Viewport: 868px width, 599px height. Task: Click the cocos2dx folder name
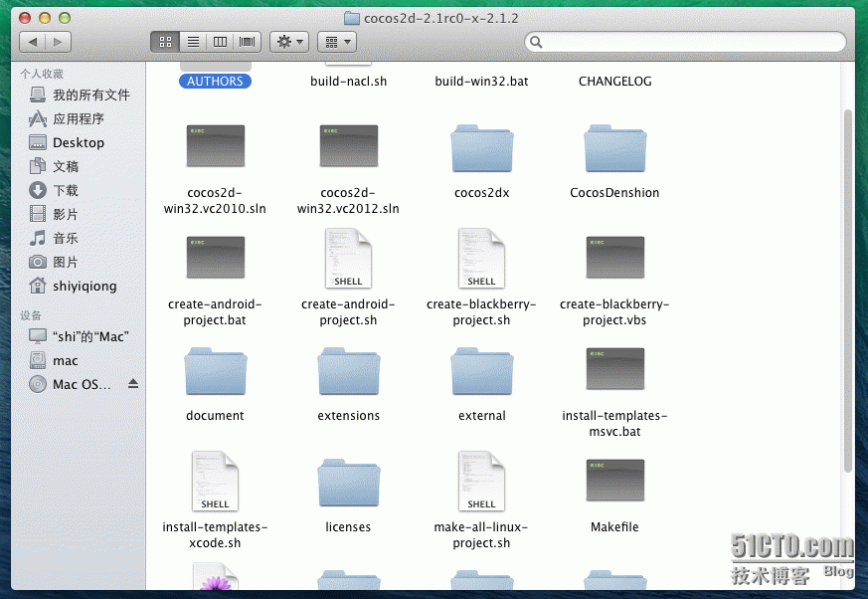481,193
